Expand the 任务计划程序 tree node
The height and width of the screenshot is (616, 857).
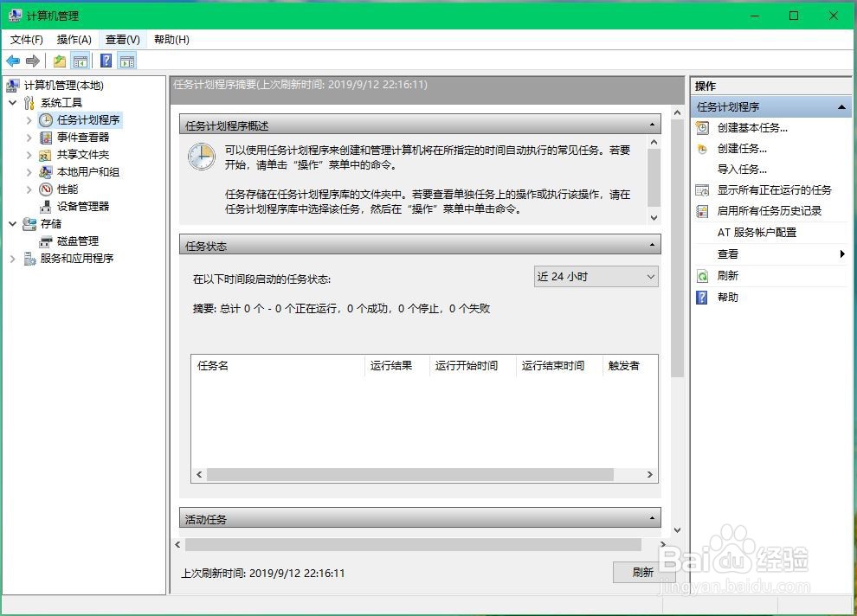[29, 120]
